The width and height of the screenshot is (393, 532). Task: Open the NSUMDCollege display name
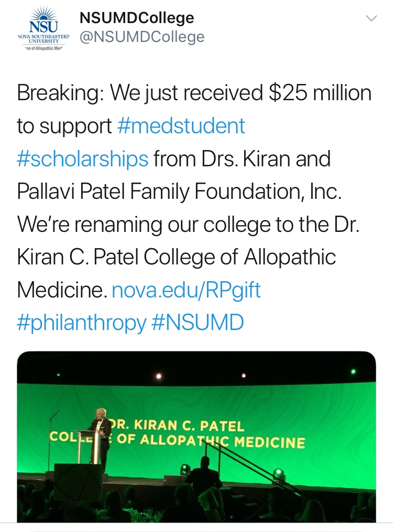click(137, 18)
